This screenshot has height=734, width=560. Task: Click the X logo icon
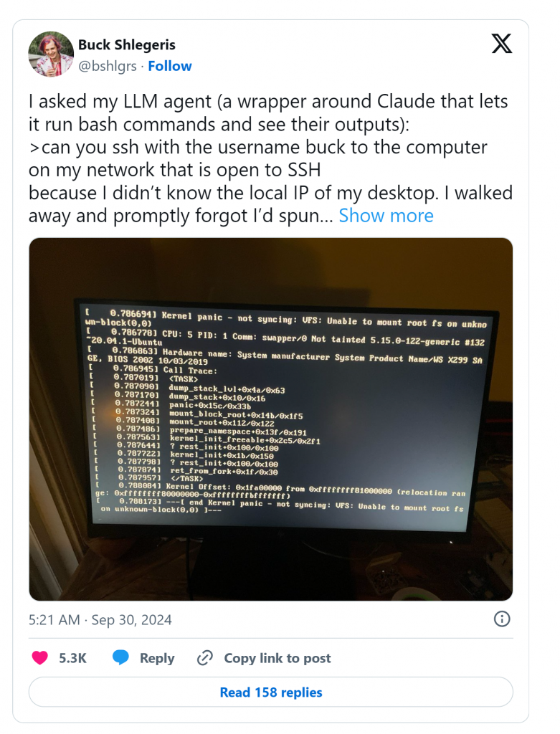pyautogui.click(x=501, y=44)
